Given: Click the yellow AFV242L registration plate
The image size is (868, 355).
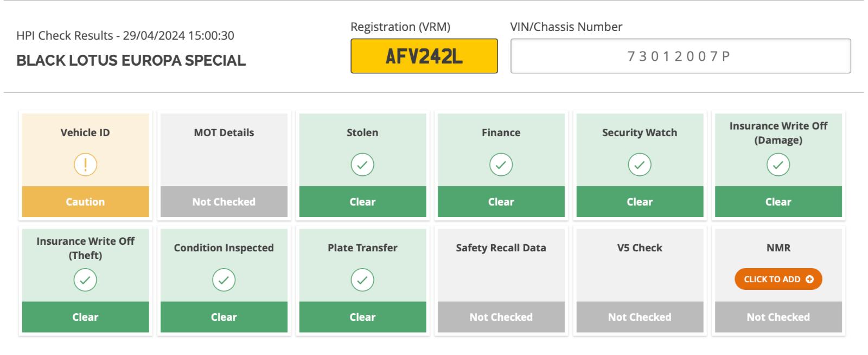Looking at the screenshot, I should coord(424,56).
